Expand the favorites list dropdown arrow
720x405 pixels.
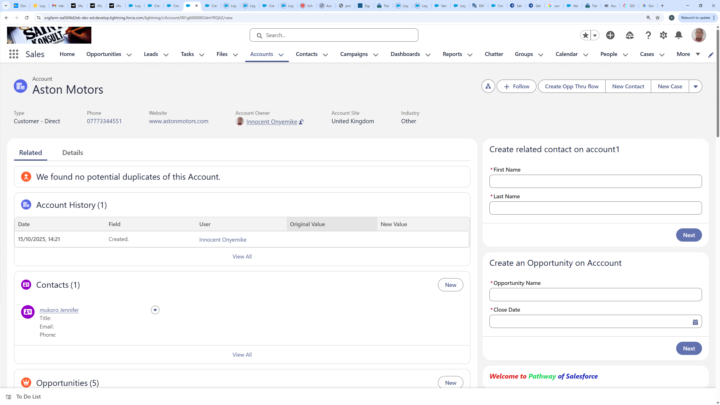coord(596,35)
